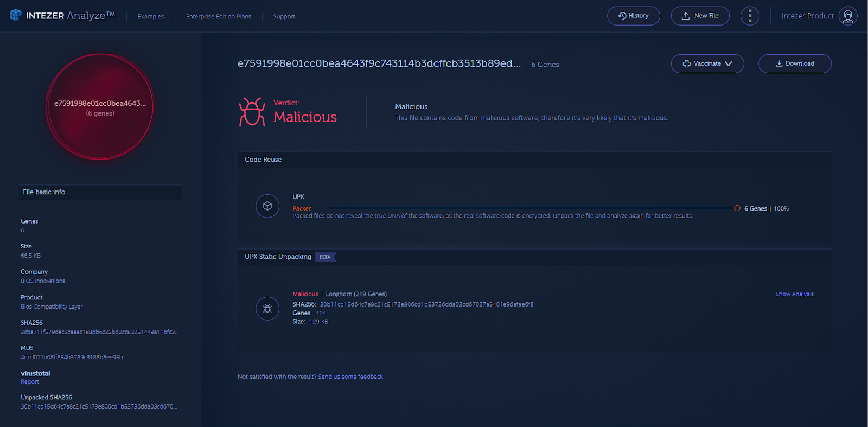The width and height of the screenshot is (868, 427).
Task: Click the unpacked SHA256 hash in results
Action: point(426,304)
